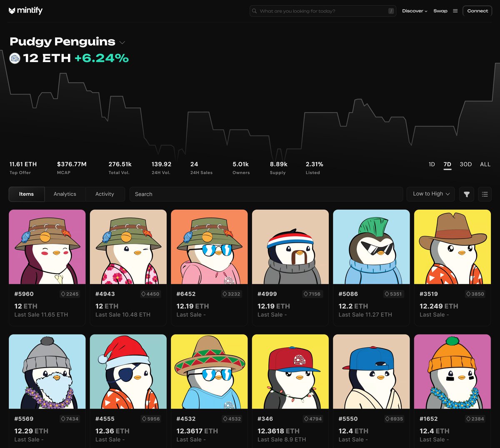Open penguin #6452 thumbnail
Screen dimensions: 500x448
point(209,247)
